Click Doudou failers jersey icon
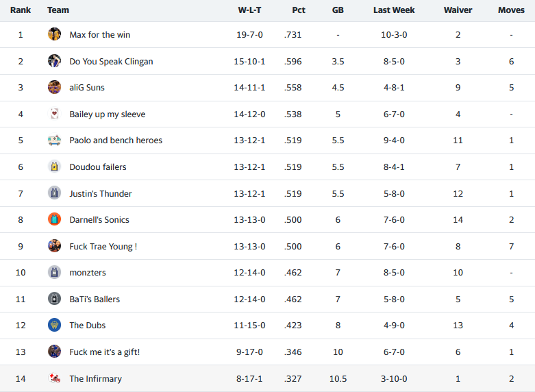The height and width of the screenshot is (392, 535). [55, 167]
